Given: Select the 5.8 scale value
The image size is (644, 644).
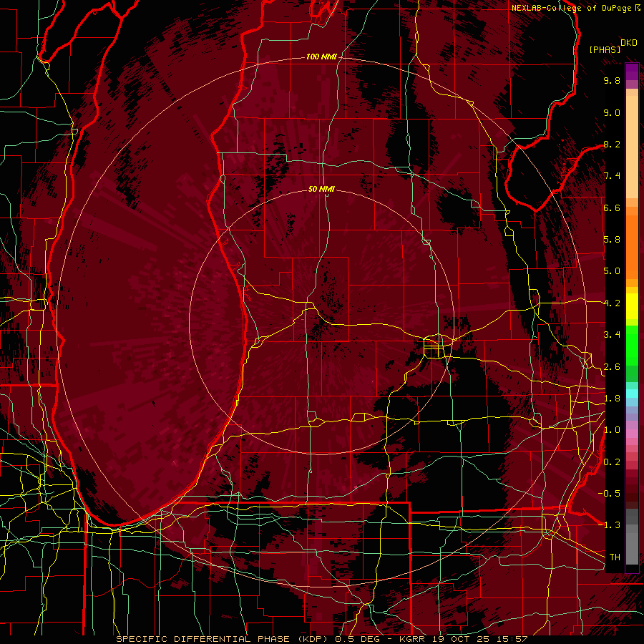Looking at the screenshot, I should 612,240.
